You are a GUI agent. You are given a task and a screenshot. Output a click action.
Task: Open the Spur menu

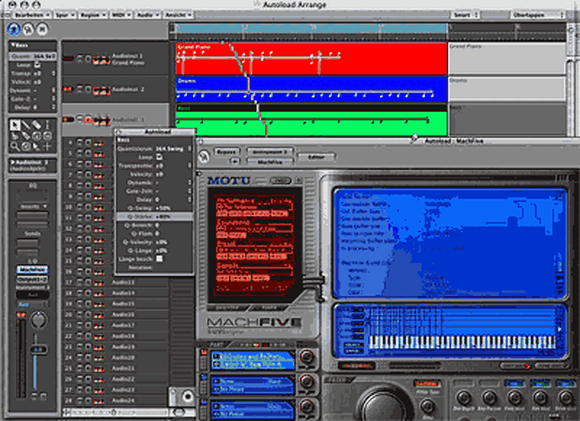(65, 15)
